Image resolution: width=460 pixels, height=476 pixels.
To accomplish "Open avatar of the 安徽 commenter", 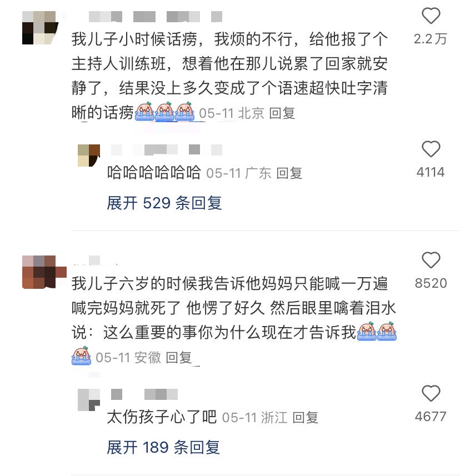I will (x=44, y=272).
